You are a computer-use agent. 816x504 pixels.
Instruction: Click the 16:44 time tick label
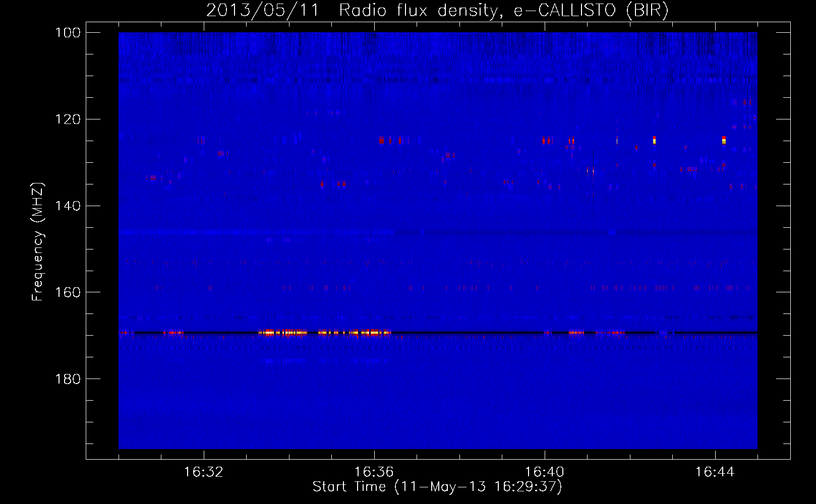(x=715, y=472)
